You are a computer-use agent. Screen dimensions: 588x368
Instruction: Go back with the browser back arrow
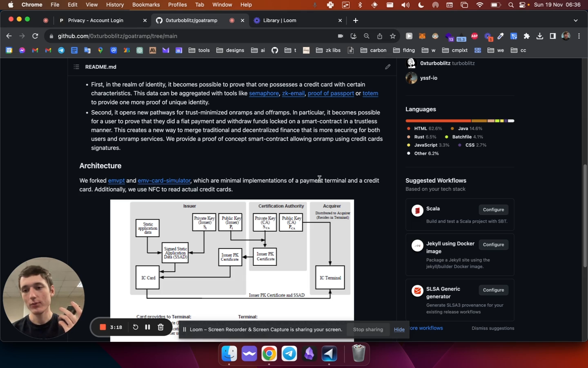pos(9,36)
